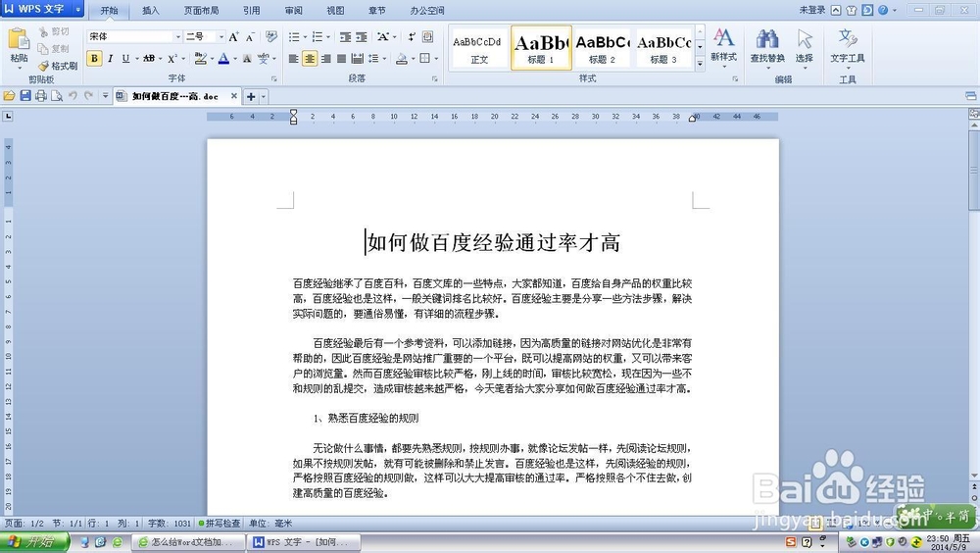Image resolution: width=980 pixels, height=553 pixels.
Task: Expand the numbered list dropdown arrow
Action: [x=328, y=37]
